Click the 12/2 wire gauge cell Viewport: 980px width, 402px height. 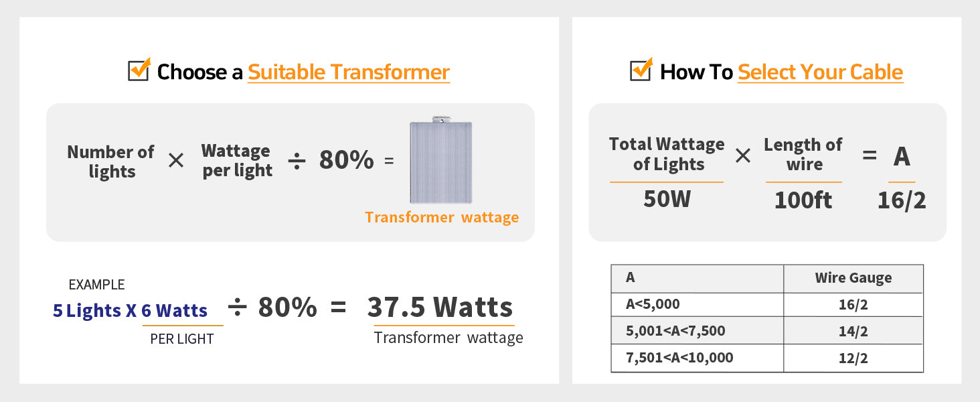point(853,358)
